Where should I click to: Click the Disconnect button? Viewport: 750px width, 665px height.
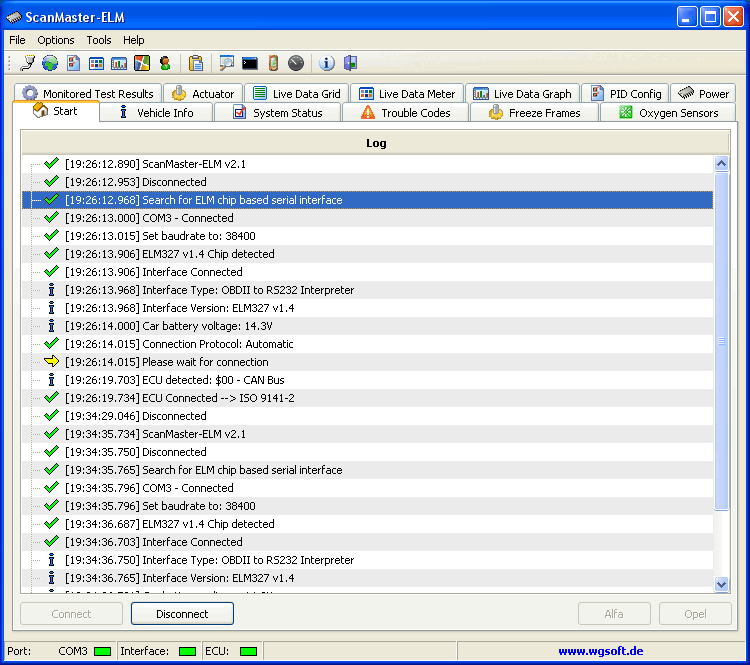pos(182,614)
